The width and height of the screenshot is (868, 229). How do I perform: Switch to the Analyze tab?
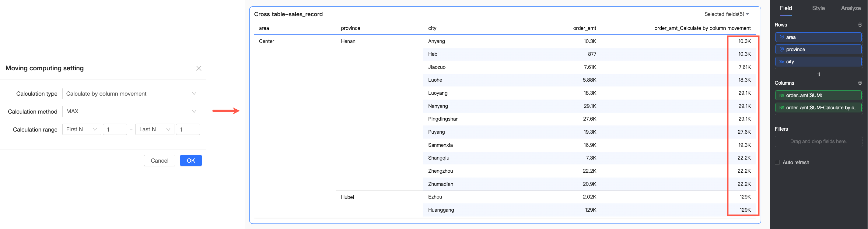click(x=850, y=8)
